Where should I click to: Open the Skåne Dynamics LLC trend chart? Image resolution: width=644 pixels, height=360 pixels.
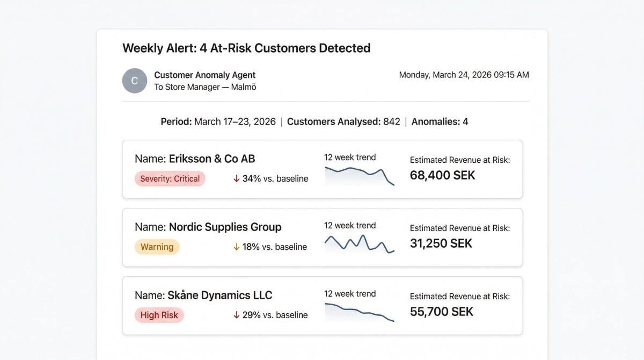click(x=359, y=312)
